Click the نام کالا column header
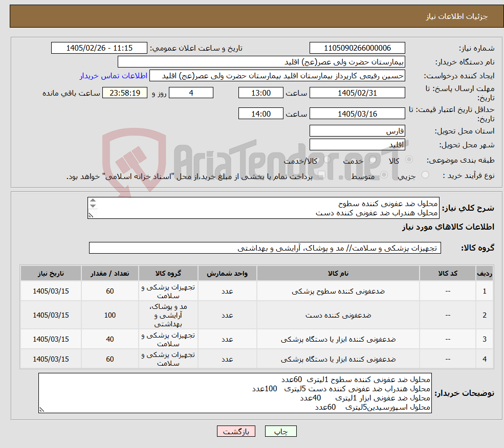 point(338,273)
